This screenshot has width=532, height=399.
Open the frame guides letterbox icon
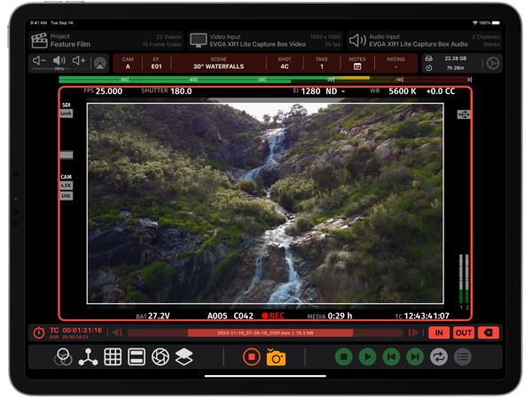(x=137, y=356)
